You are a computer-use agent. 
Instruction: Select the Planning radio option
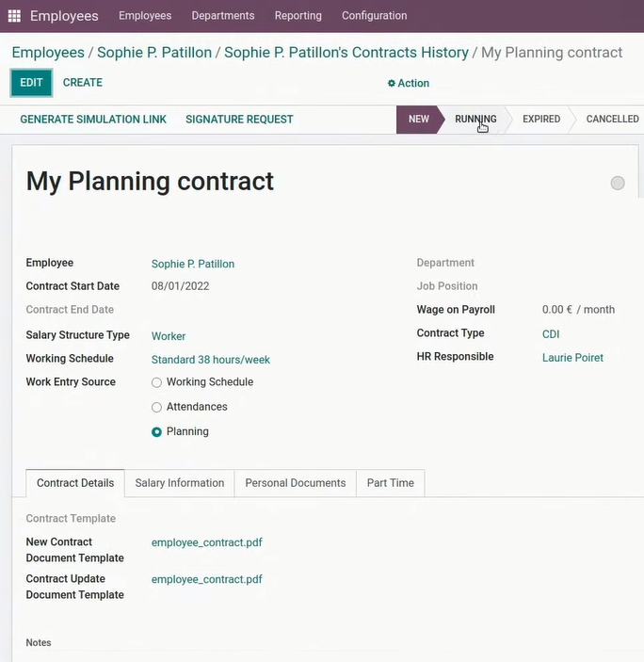[x=156, y=432]
